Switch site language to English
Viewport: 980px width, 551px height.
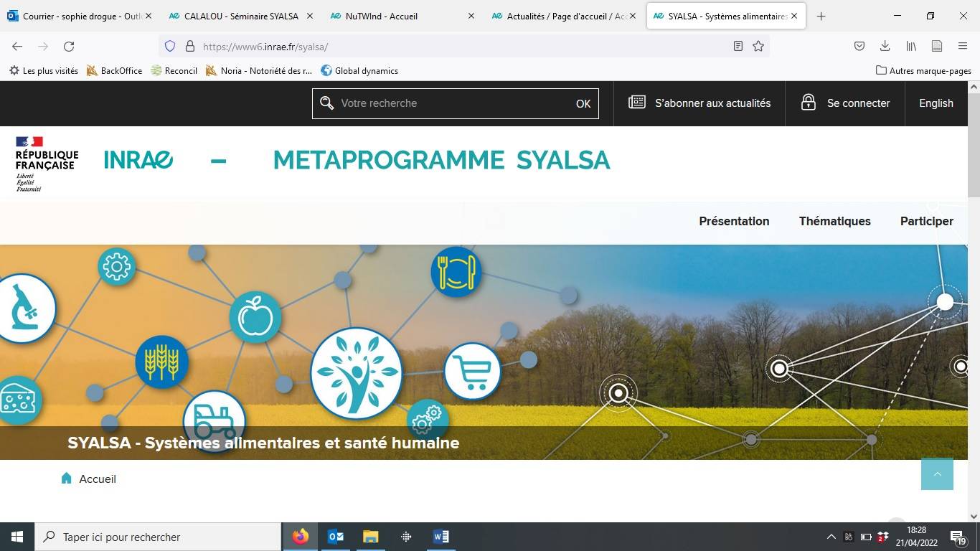(x=936, y=103)
